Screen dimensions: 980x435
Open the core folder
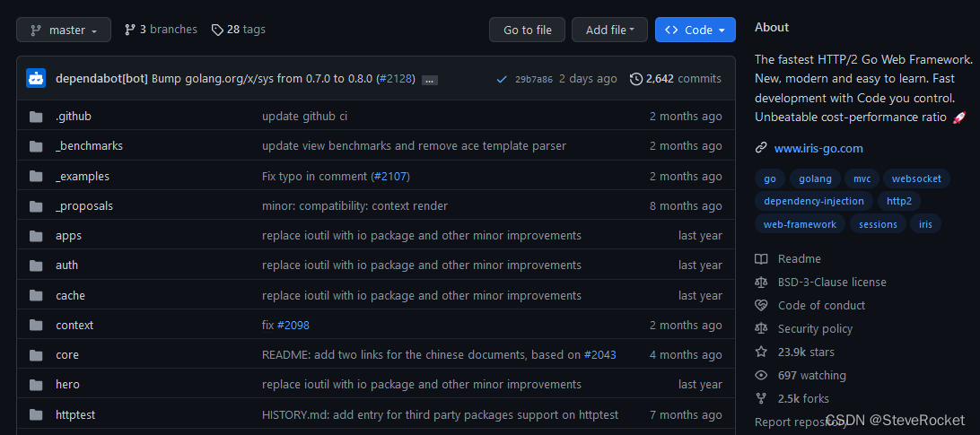click(67, 354)
